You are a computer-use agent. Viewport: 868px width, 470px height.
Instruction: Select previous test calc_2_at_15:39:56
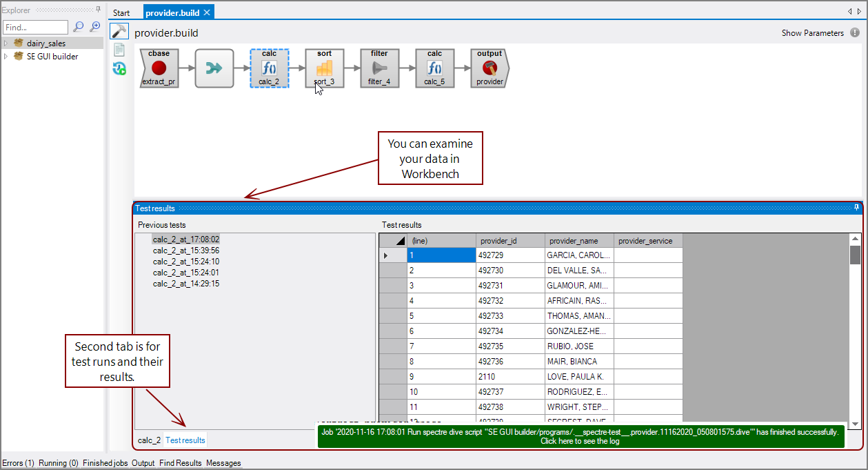[x=186, y=251]
